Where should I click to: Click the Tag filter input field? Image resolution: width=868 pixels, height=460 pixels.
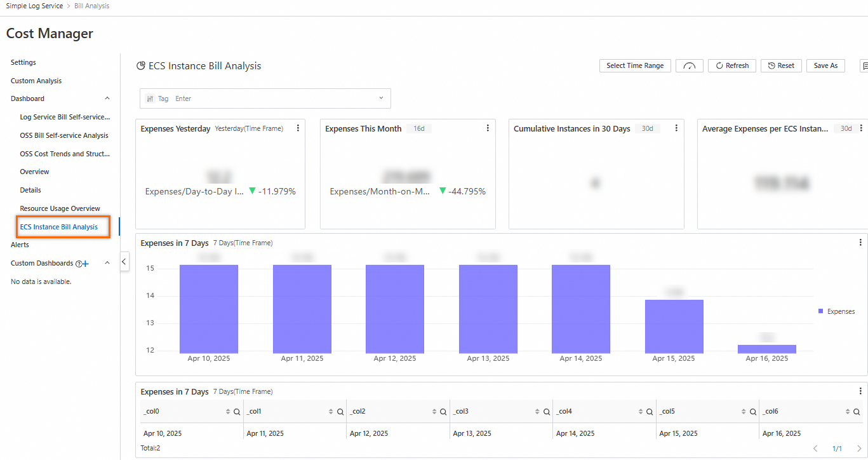[273, 98]
